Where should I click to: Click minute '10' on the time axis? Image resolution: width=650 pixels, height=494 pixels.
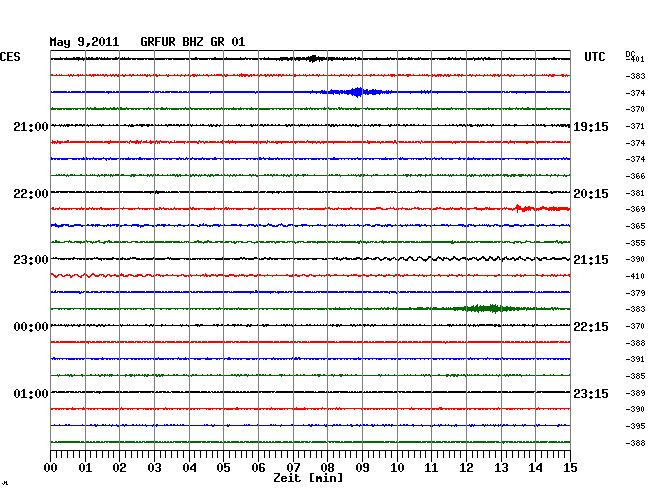pos(397,468)
